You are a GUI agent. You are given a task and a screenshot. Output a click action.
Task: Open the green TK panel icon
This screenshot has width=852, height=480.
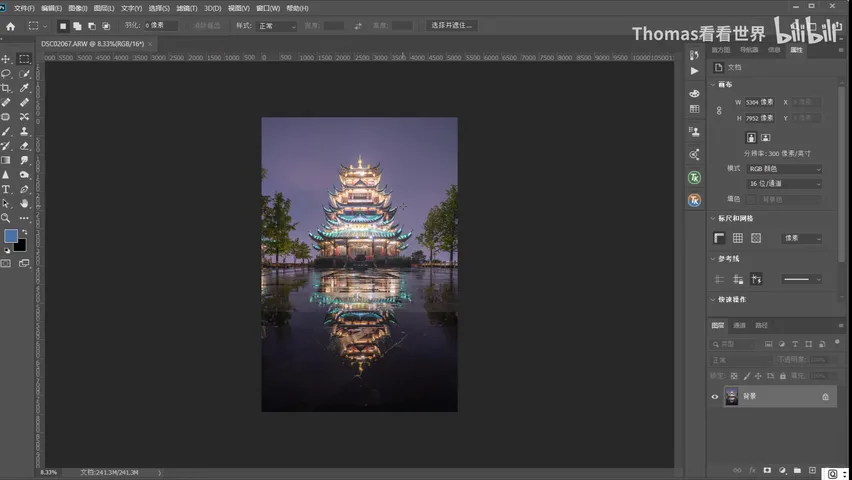694,177
